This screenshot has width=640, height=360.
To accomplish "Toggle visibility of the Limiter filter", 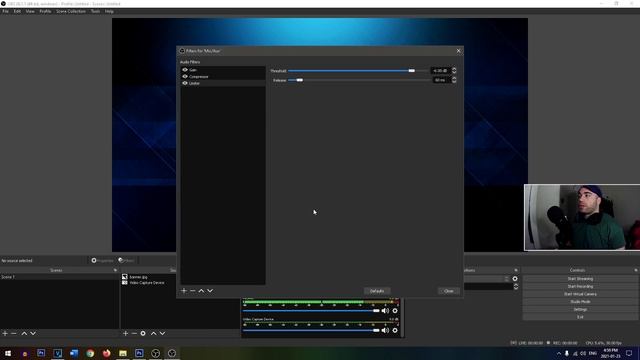I will coord(185,83).
